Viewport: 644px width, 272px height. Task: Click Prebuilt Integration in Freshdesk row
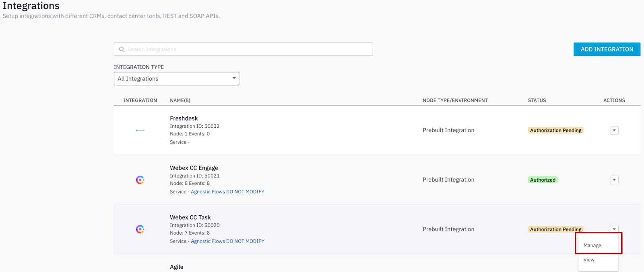(x=448, y=130)
